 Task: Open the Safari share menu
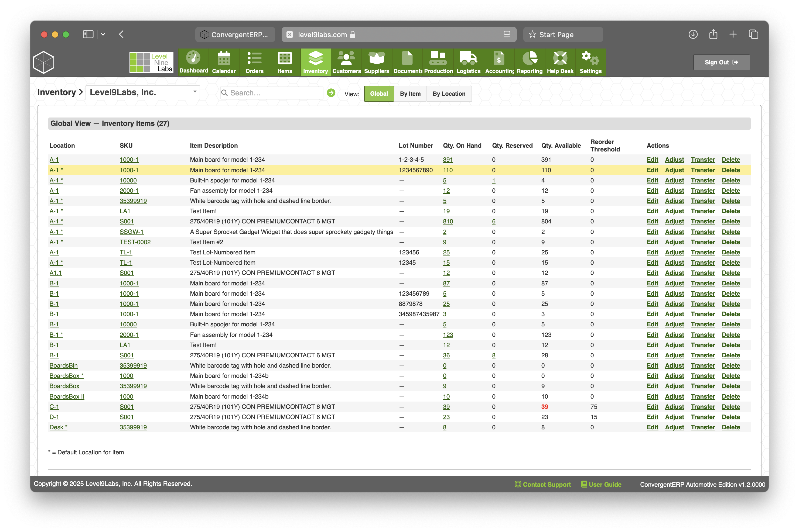pyautogui.click(x=713, y=34)
